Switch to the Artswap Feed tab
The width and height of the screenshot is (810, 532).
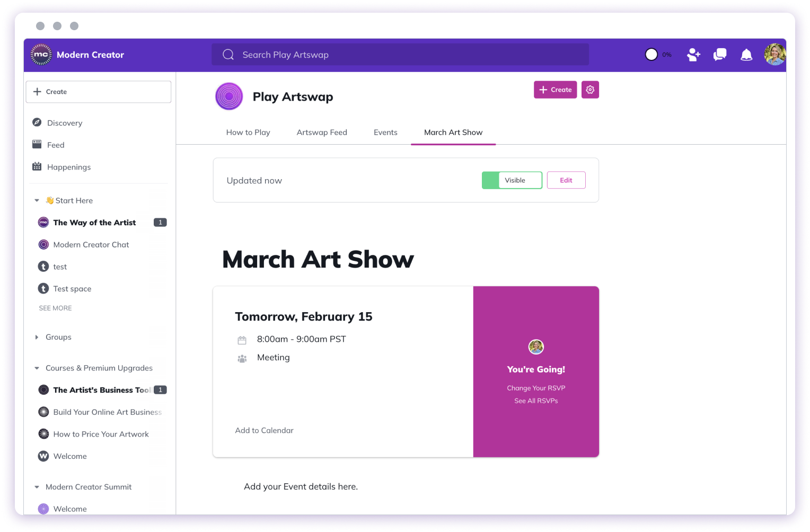pos(322,132)
